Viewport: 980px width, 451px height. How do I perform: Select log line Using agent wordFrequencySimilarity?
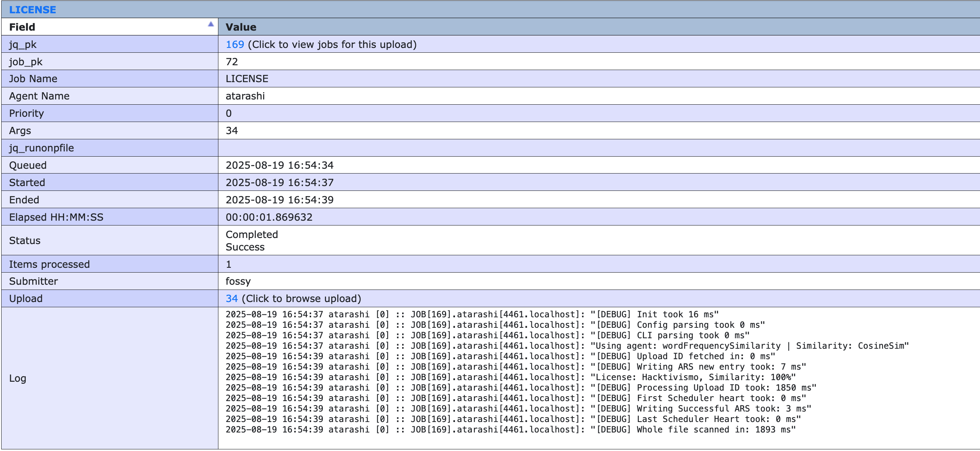(x=567, y=345)
